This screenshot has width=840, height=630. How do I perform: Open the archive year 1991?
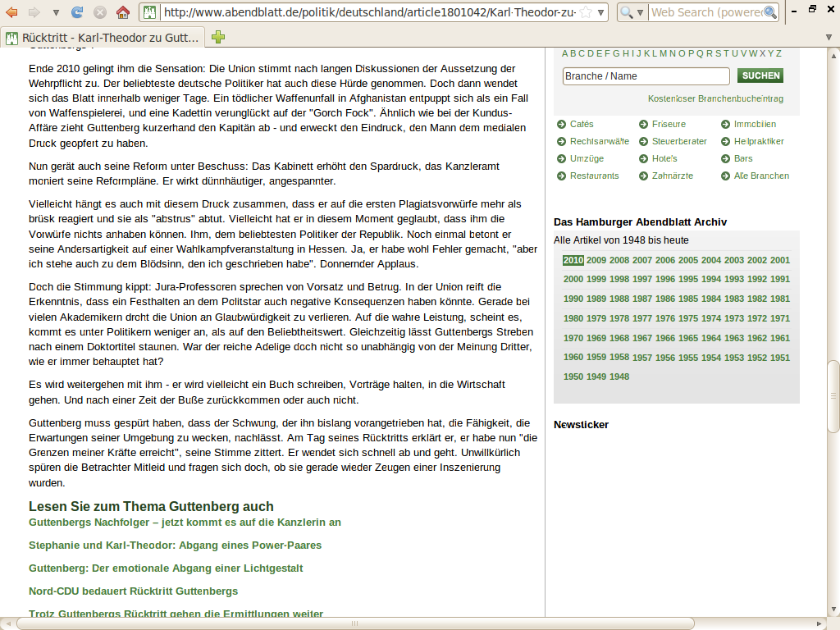780,279
